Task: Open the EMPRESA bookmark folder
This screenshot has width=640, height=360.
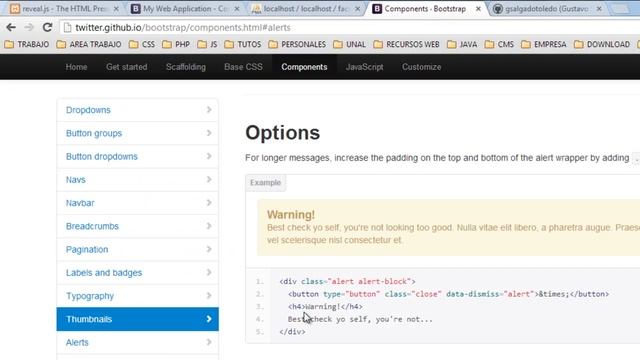Action: coord(544,44)
